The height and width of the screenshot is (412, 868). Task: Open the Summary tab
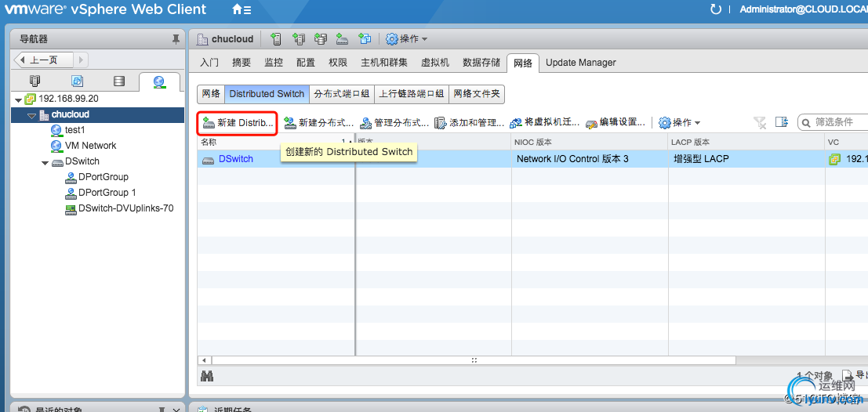click(x=242, y=63)
